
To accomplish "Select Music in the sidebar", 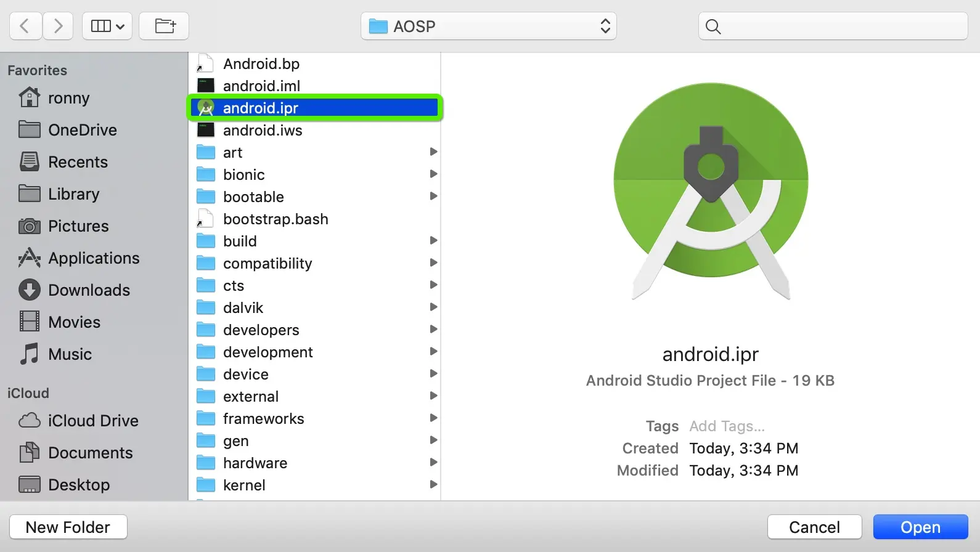I will click(55, 354).
